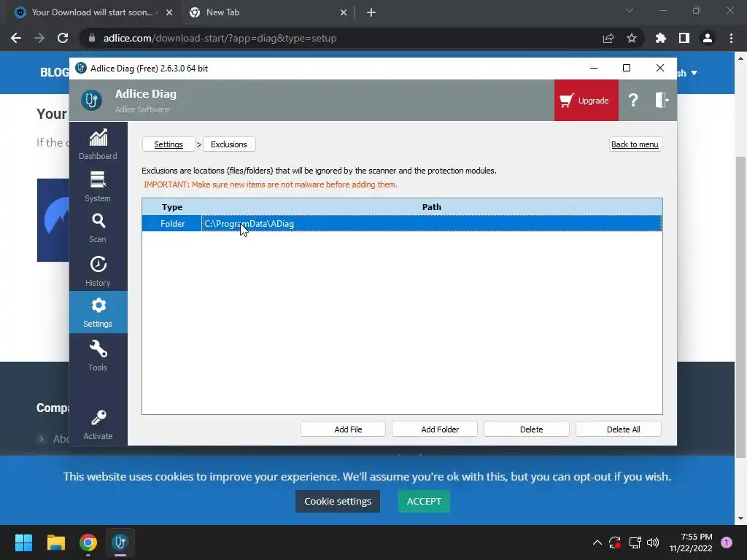Click the webpage vertical scrollbar
Viewport: 747px width, 560px height.
point(740,307)
